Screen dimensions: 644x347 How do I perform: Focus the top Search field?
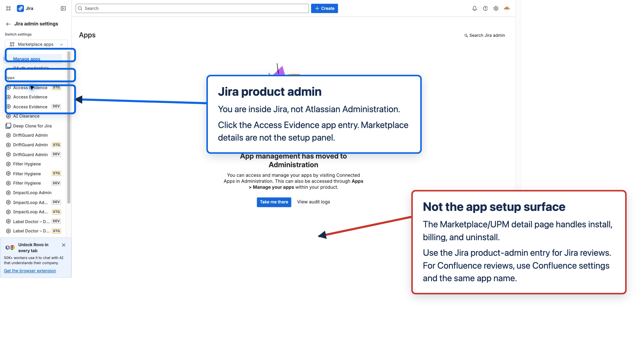click(x=192, y=8)
